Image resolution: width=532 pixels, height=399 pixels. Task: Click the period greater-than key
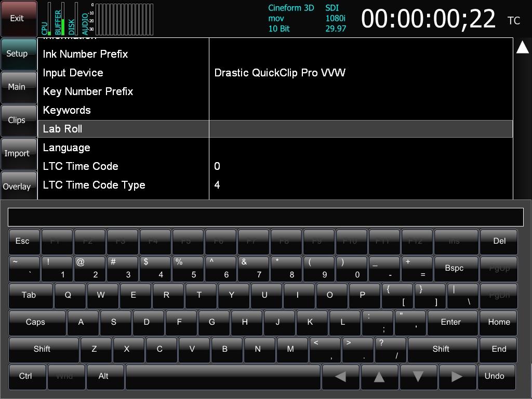tap(357, 350)
